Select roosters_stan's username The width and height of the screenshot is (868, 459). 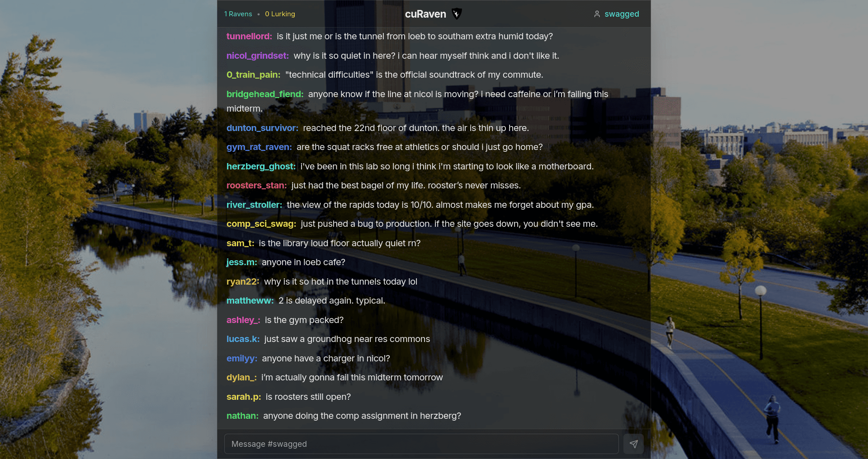coord(257,186)
